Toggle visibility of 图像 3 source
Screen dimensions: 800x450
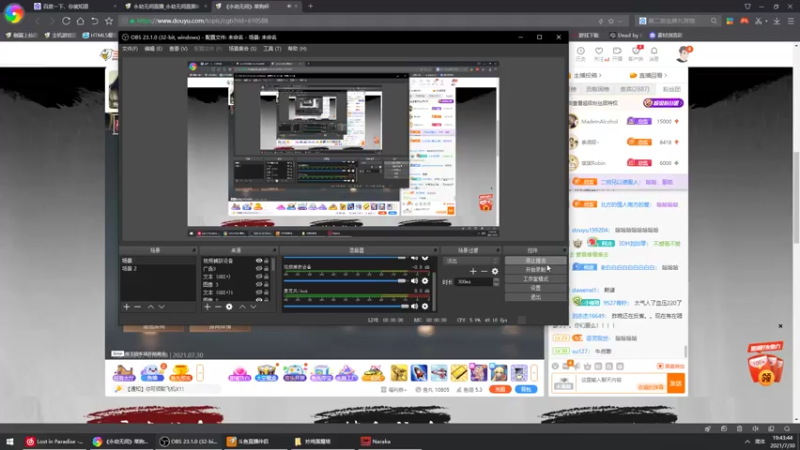point(259,284)
